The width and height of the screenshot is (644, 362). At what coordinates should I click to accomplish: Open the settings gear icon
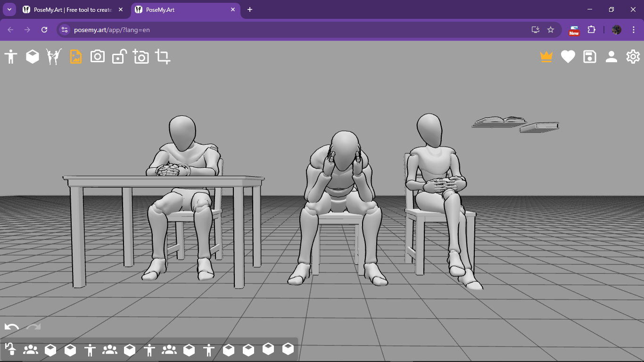point(633,57)
